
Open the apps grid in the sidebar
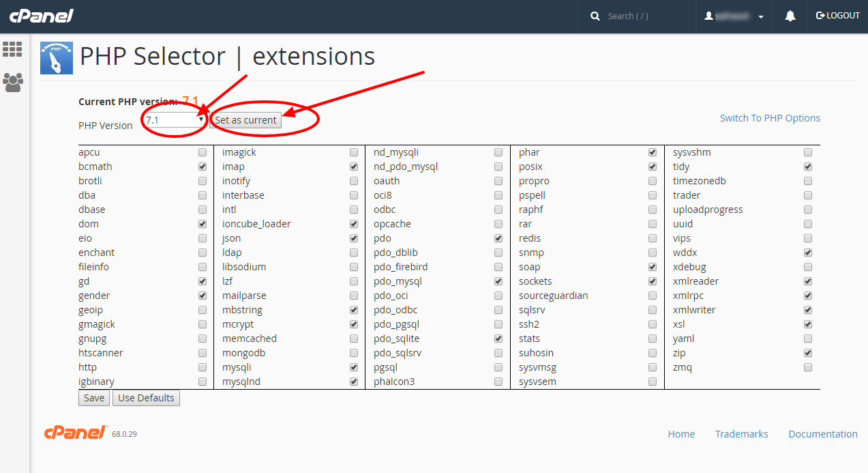(12, 49)
